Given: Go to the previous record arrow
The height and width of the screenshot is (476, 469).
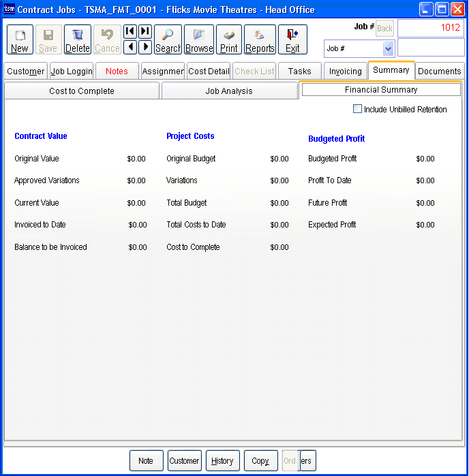Looking at the screenshot, I should pyautogui.click(x=130, y=47).
